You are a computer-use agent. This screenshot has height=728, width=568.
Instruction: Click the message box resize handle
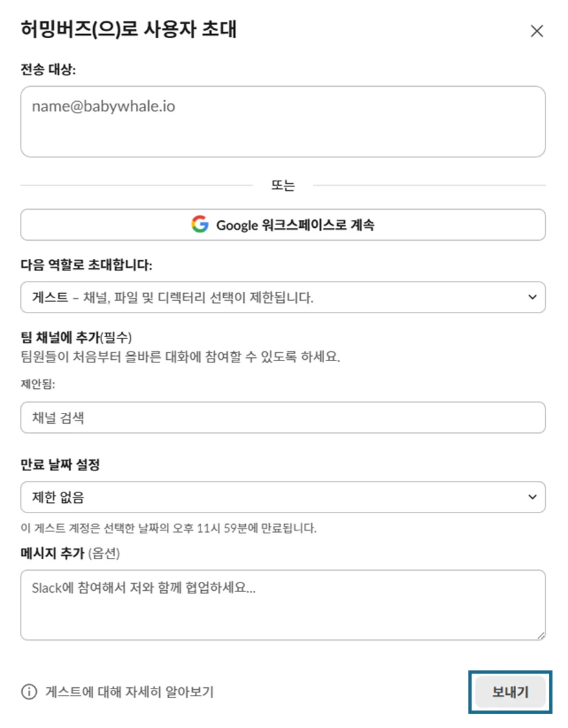point(540,635)
